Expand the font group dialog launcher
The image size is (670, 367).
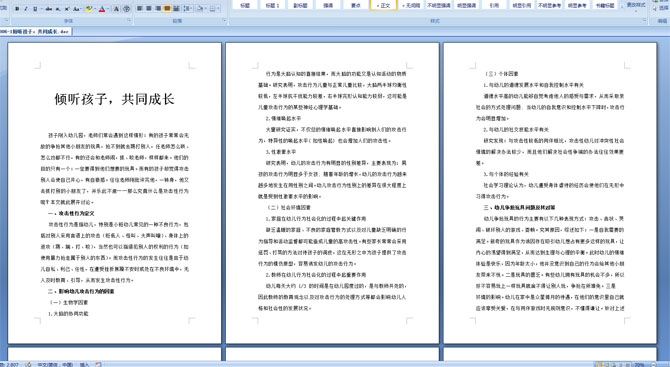click(x=129, y=20)
